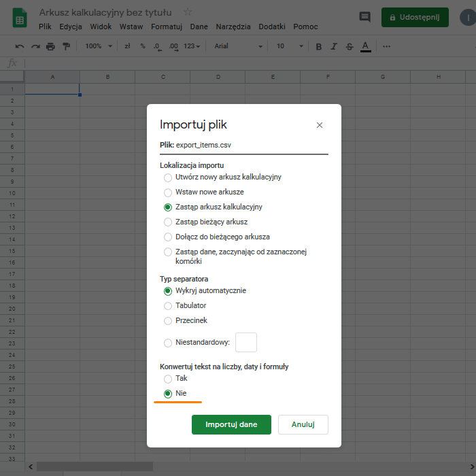Apply strikethrough formatting

click(350, 46)
